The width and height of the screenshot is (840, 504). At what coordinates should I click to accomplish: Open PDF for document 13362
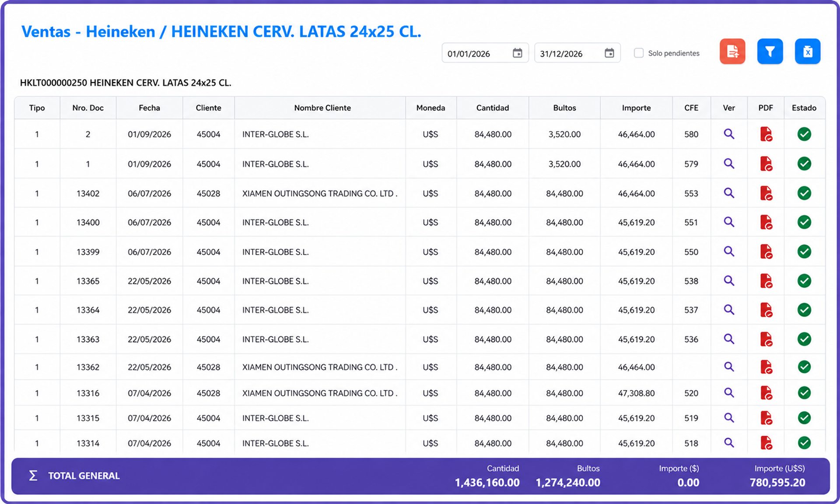[766, 367]
